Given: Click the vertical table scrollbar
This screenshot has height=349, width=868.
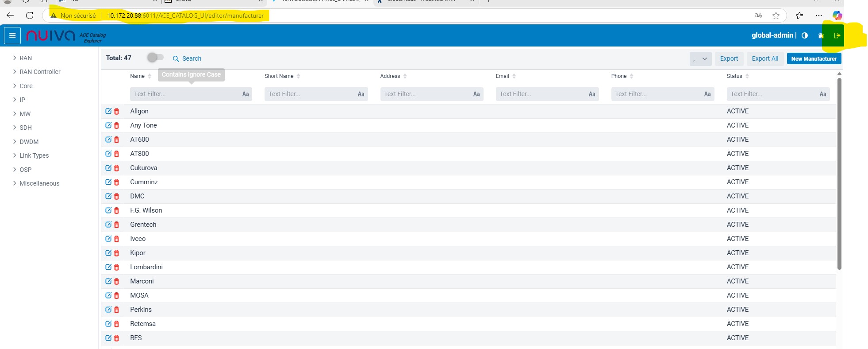Looking at the screenshot, I should tap(839, 173).
